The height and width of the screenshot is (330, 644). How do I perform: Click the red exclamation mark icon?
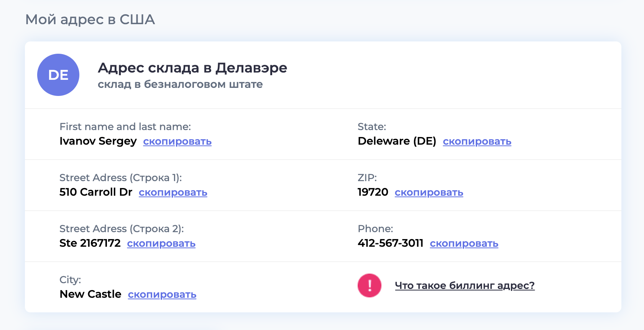pos(369,285)
